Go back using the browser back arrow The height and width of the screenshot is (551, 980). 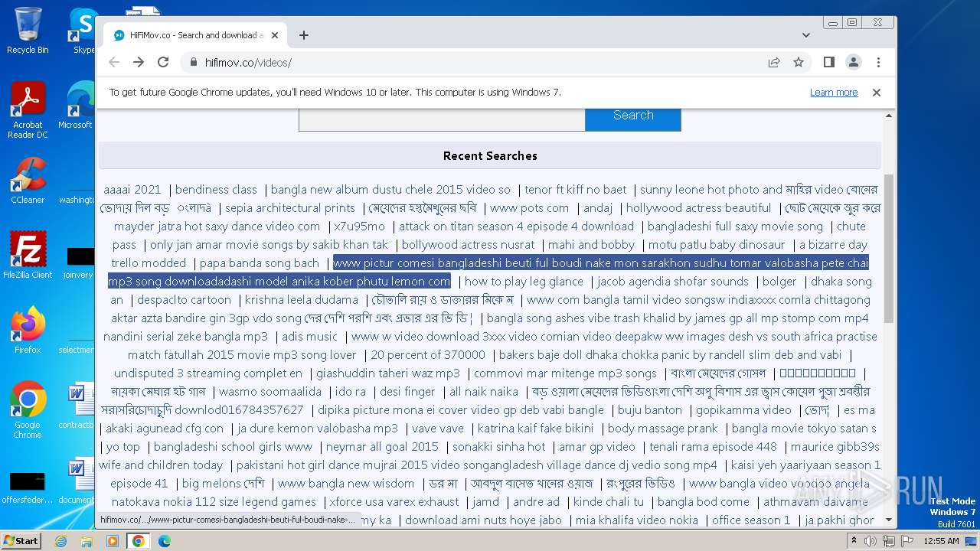pyautogui.click(x=114, y=62)
